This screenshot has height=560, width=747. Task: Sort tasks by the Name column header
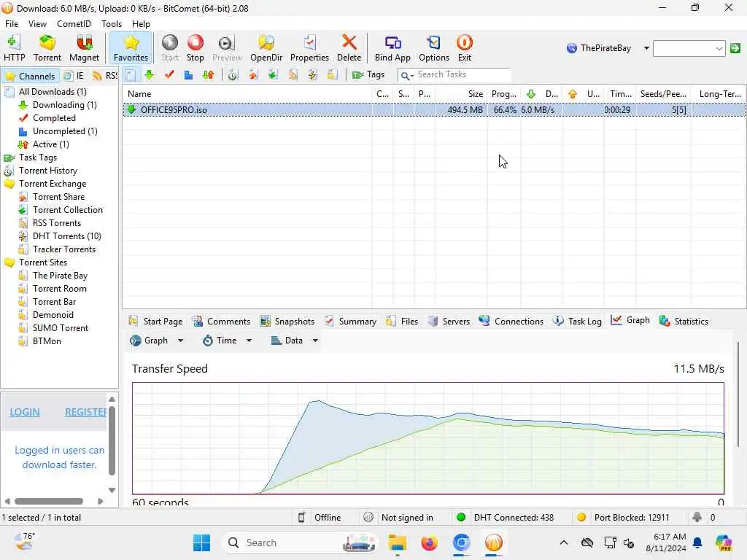[x=247, y=94]
